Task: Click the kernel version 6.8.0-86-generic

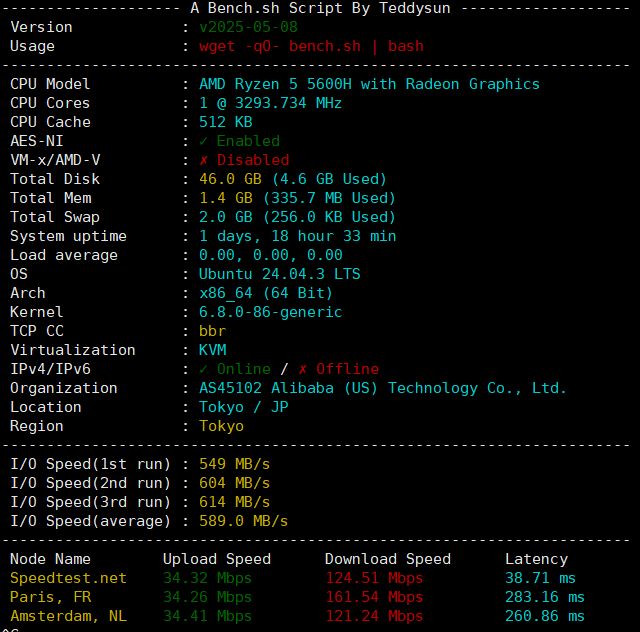Action: (270, 312)
